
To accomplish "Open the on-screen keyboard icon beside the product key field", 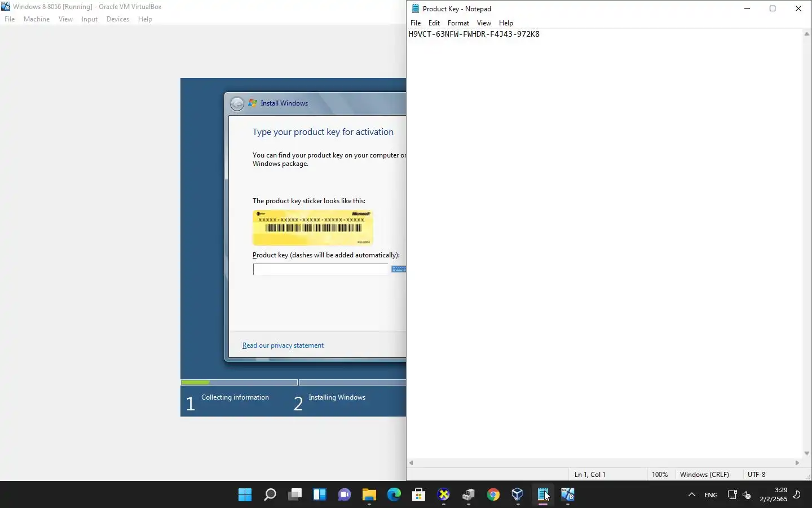I will click(399, 269).
